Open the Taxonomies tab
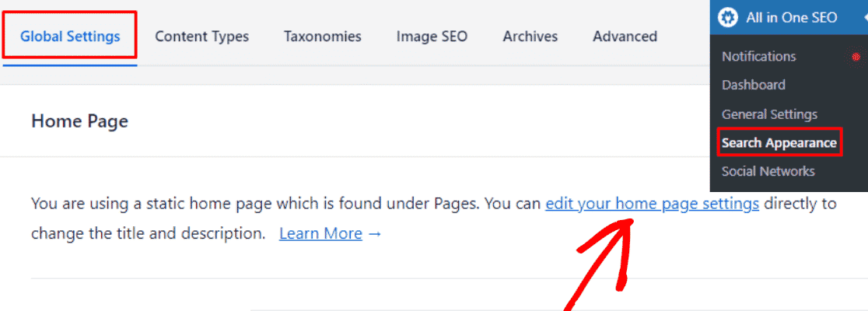The height and width of the screenshot is (311, 868). tap(323, 37)
